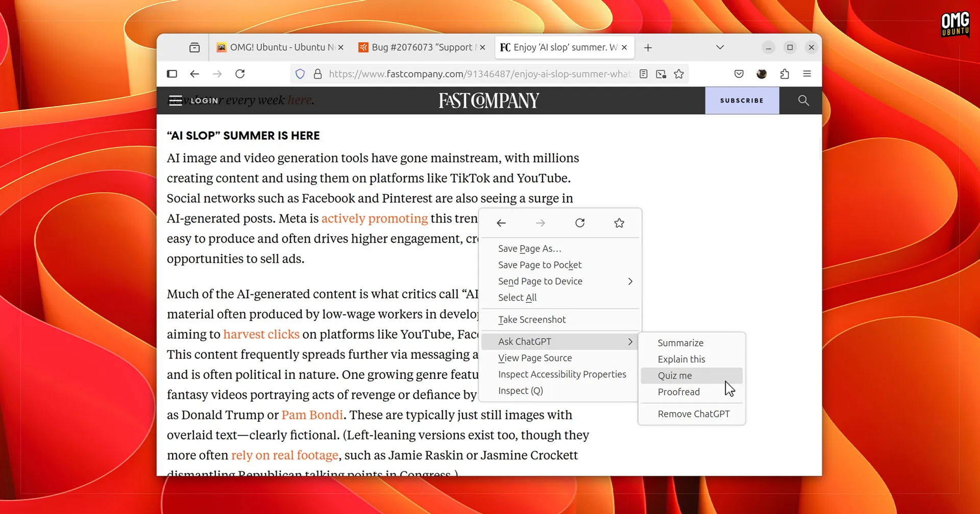The image size is (980, 514).
Task: Click the tracking protection shield icon
Action: [300, 74]
